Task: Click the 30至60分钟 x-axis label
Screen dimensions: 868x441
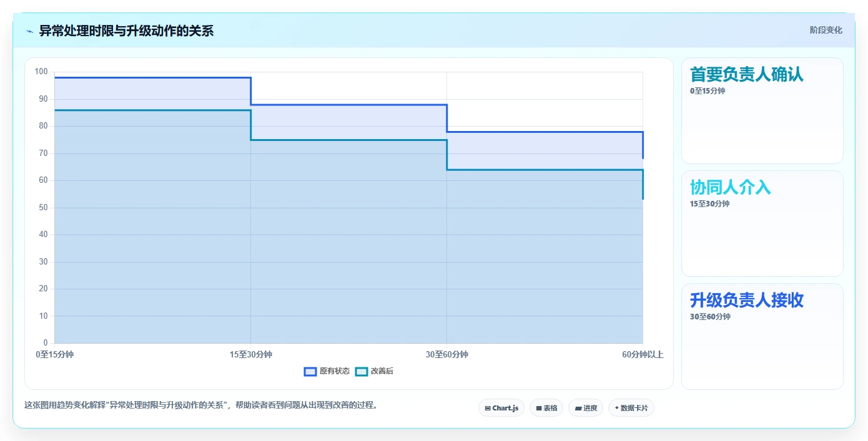Action: (447, 354)
